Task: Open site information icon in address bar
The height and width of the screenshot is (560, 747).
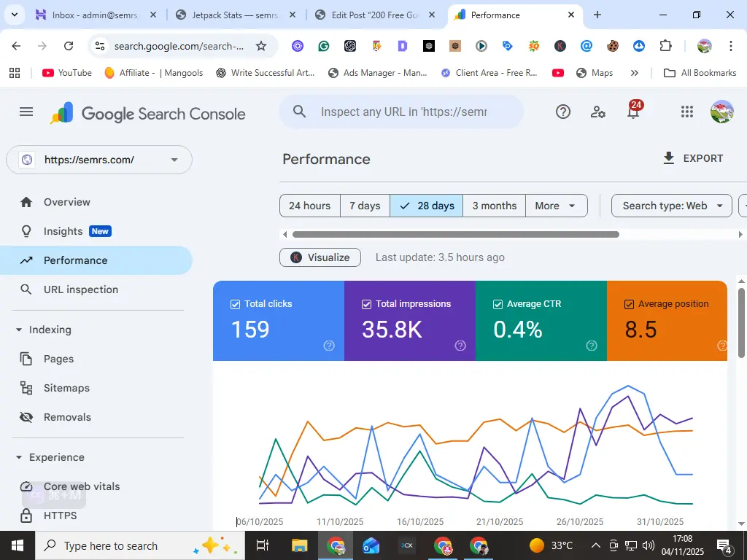Action: click(99, 46)
